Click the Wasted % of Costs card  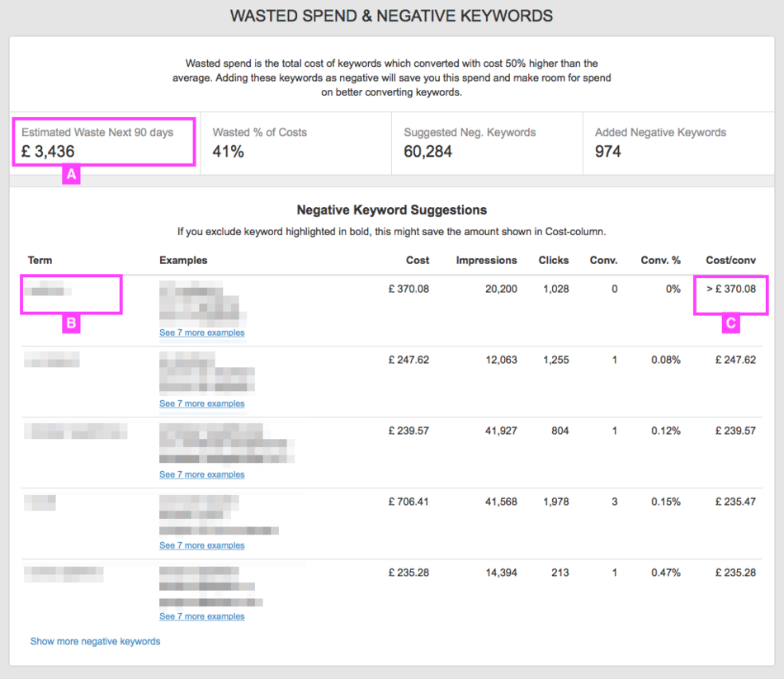295,142
